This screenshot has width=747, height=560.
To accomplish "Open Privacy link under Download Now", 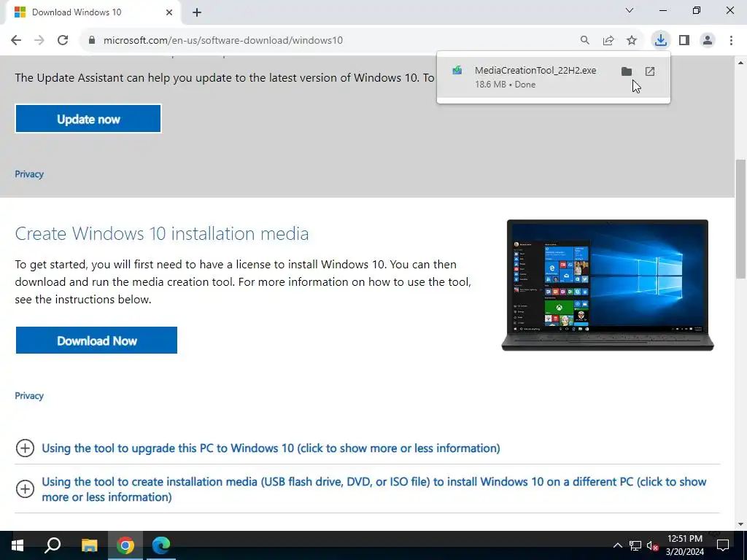I will point(29,396).
